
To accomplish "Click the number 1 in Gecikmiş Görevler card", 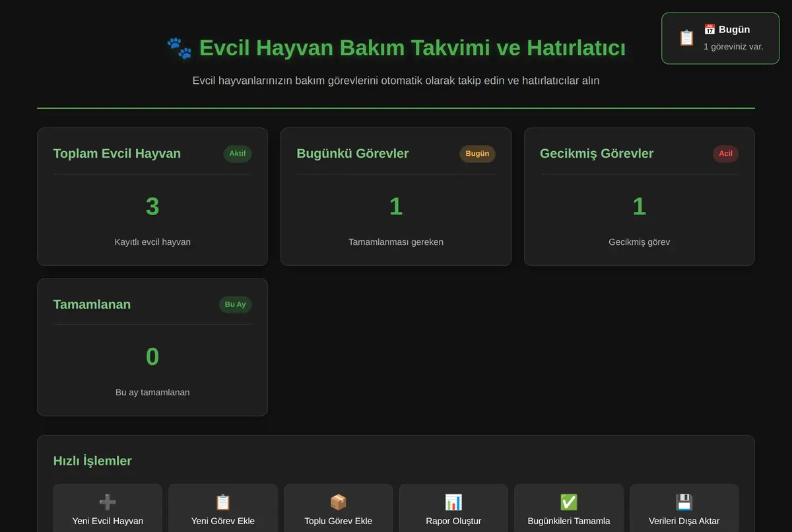I will click(x=640, y=207).
